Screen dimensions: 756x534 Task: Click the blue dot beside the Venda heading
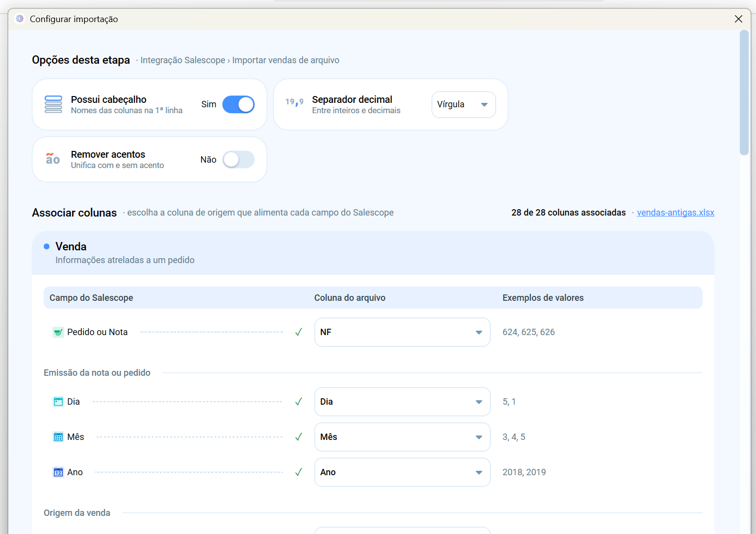click(x=47, y=246)
